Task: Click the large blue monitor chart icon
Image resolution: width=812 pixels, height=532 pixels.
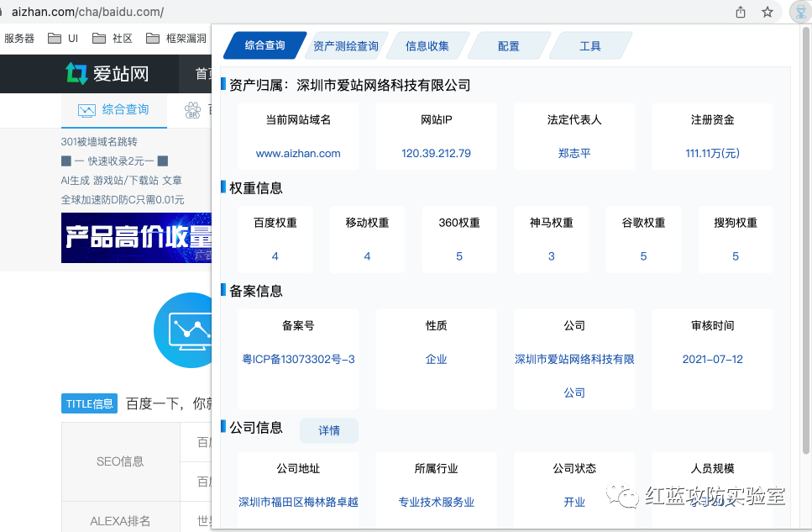Action: coord(183,330)
